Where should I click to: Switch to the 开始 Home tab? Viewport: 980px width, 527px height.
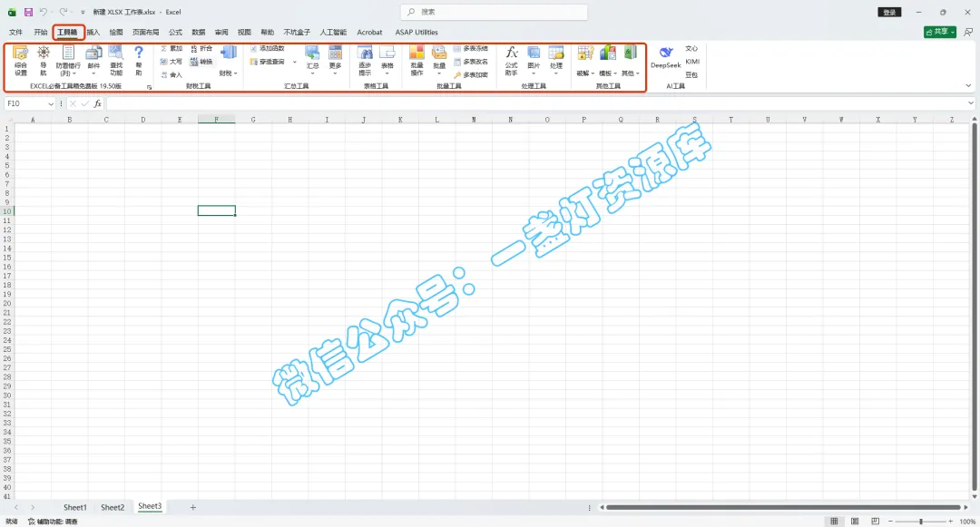[41, 32]
